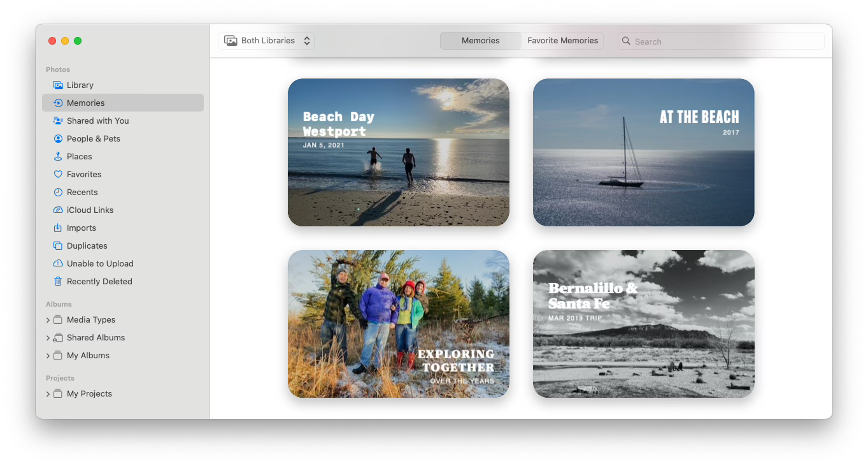
Task: Select the Shared with You label
Action: point(98,120)
